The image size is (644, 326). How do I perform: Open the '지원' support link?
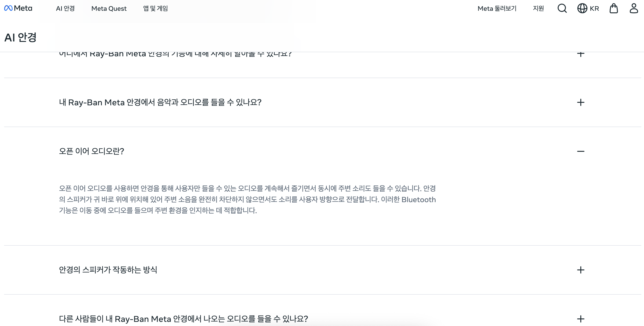pos(538,8)
